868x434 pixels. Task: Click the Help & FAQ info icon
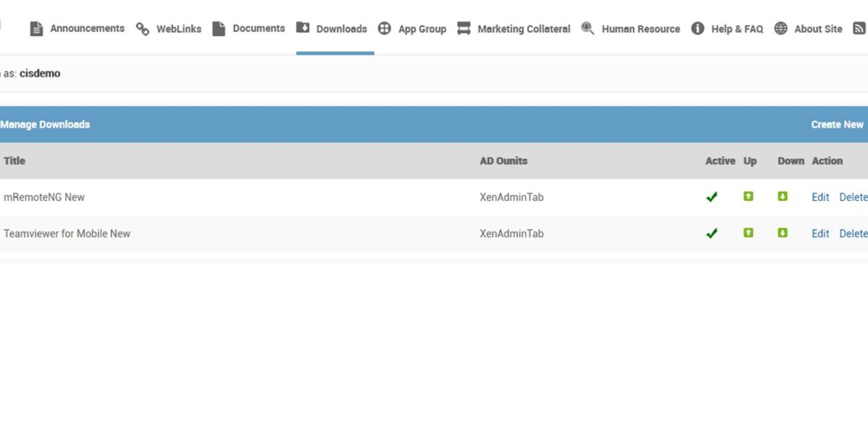click(697, 28)
